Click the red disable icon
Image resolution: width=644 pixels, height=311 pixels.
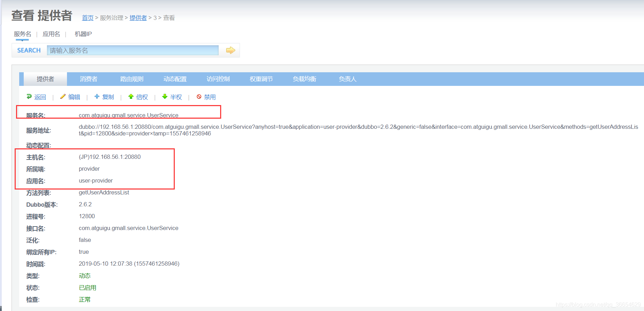(x=199, y=97)
